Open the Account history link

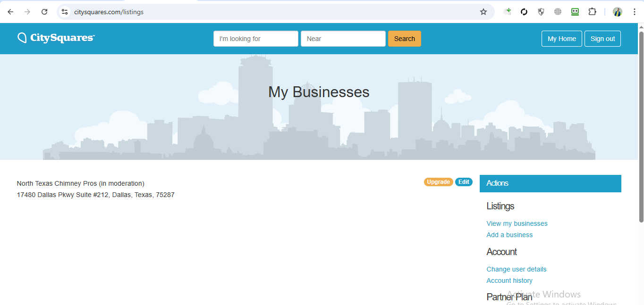509,280
